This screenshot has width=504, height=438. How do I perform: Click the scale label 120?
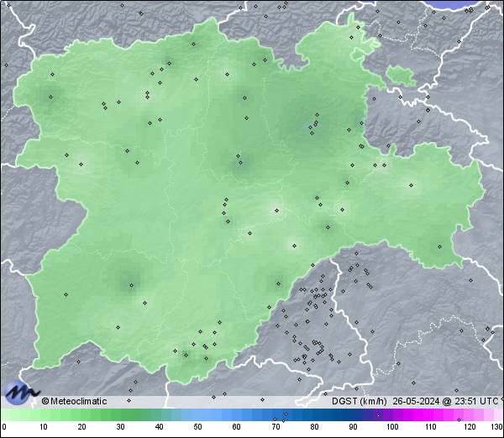470,427
